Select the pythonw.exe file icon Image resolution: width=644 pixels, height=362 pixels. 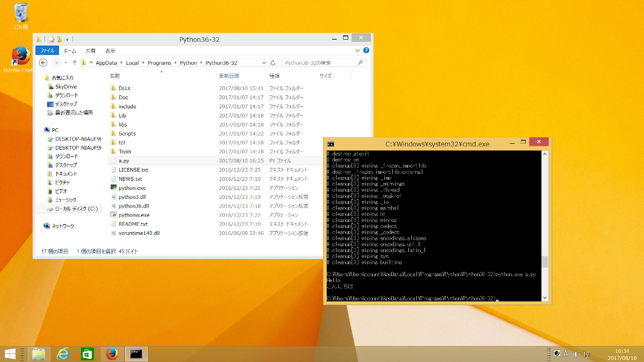(113, 215)
